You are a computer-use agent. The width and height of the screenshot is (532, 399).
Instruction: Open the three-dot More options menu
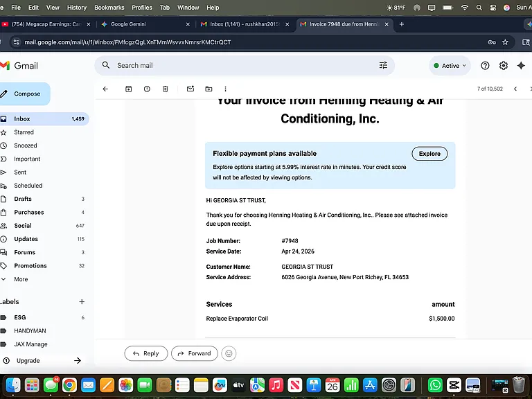(x=225, y=89)
